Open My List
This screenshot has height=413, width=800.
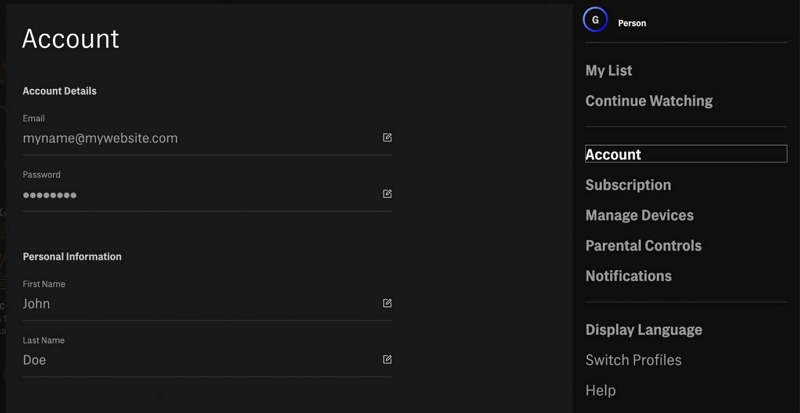[x=609, y=71]
